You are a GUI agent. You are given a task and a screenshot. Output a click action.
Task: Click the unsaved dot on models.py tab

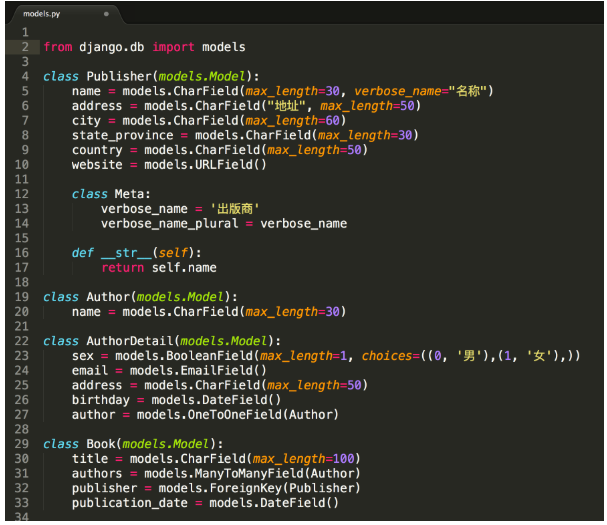point(106,14)
